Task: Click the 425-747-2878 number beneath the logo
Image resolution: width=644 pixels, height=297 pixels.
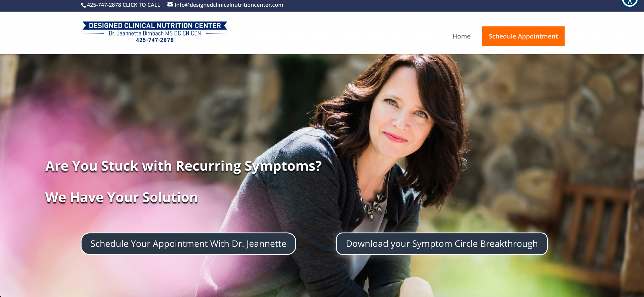Action: [x=155, y=40]
